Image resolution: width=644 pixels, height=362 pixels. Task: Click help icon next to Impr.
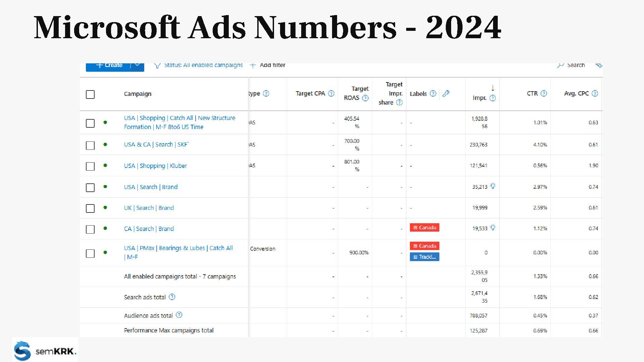tap(492, 98)
